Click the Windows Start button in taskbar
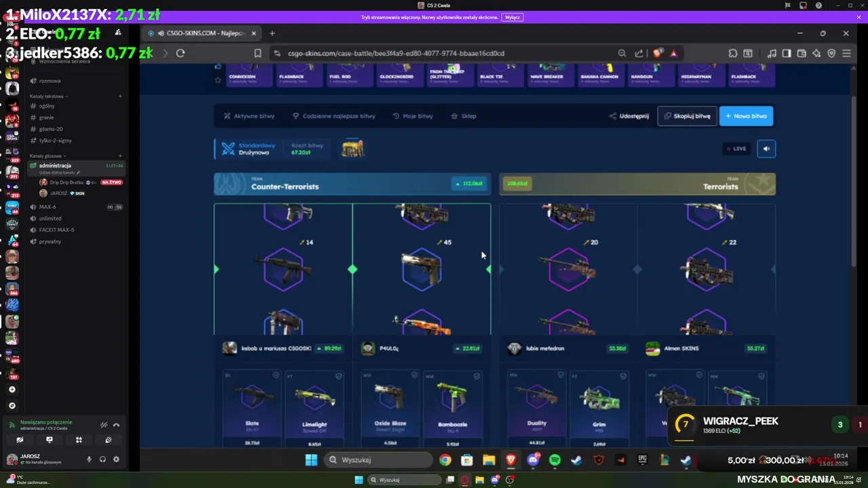Image resolution: width=868 pixels, height=488 pixels. pyautogui.click(x=311, y=460)
